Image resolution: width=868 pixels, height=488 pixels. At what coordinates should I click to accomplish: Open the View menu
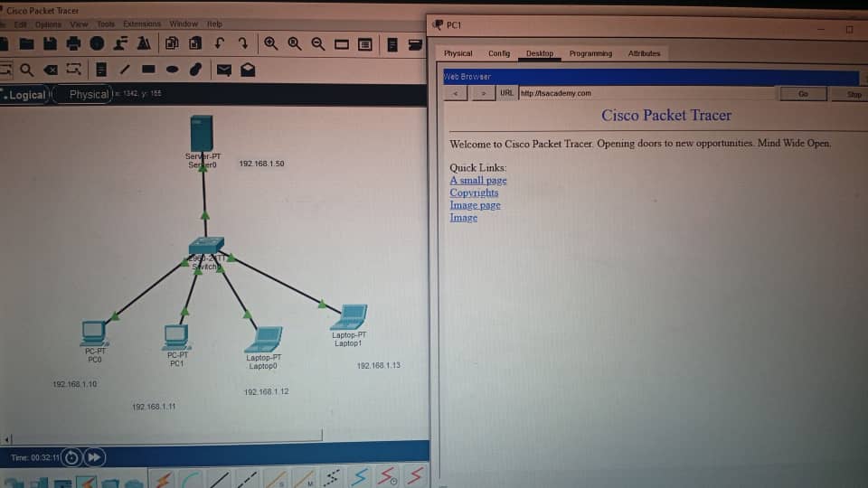80,24
